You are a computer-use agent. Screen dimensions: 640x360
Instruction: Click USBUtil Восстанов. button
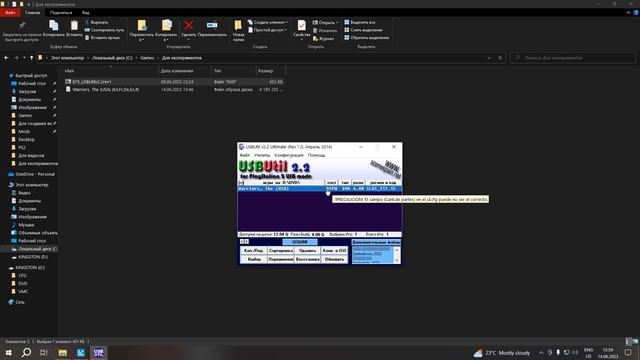coord(307,259)
